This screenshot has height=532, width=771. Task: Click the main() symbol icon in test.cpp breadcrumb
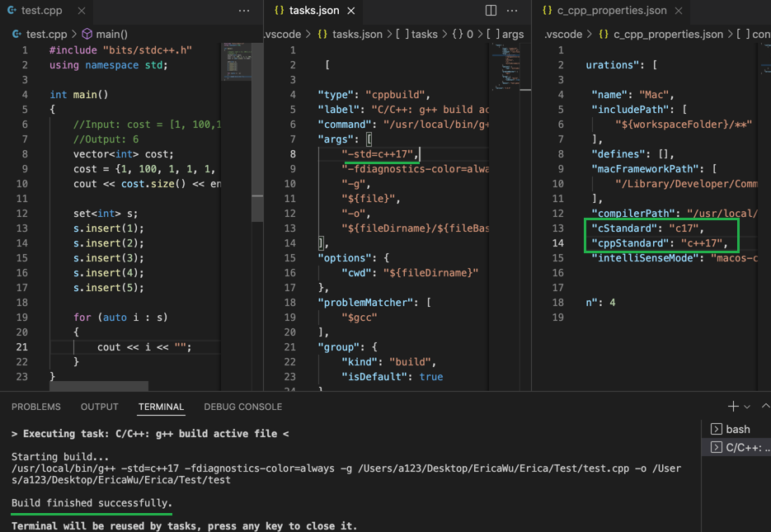(85, 34)
